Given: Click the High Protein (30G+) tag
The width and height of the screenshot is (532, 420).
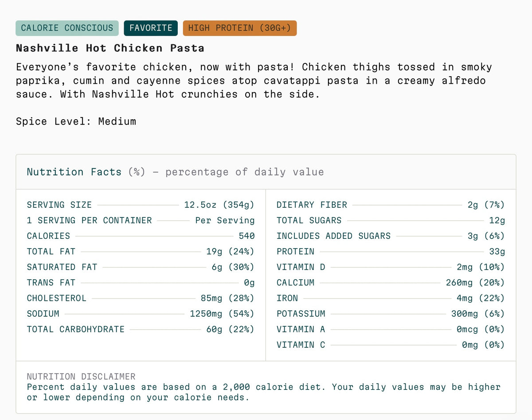Looking at the screenshot, I should point(240,28).
